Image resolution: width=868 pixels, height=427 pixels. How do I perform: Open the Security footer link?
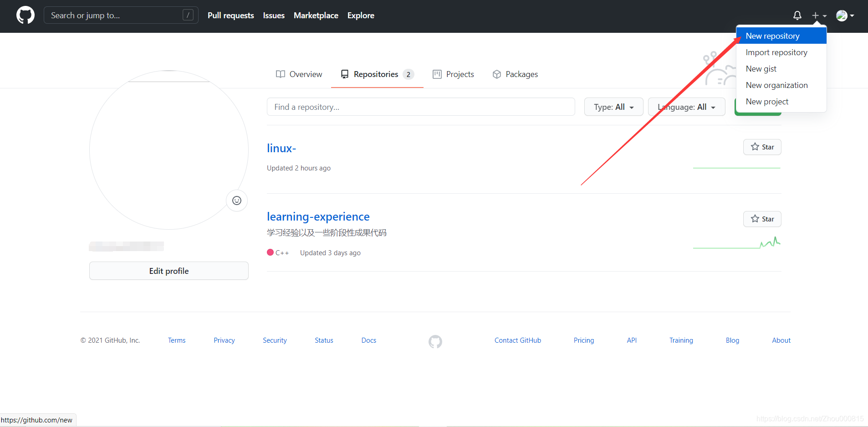[x=275, y=340]
